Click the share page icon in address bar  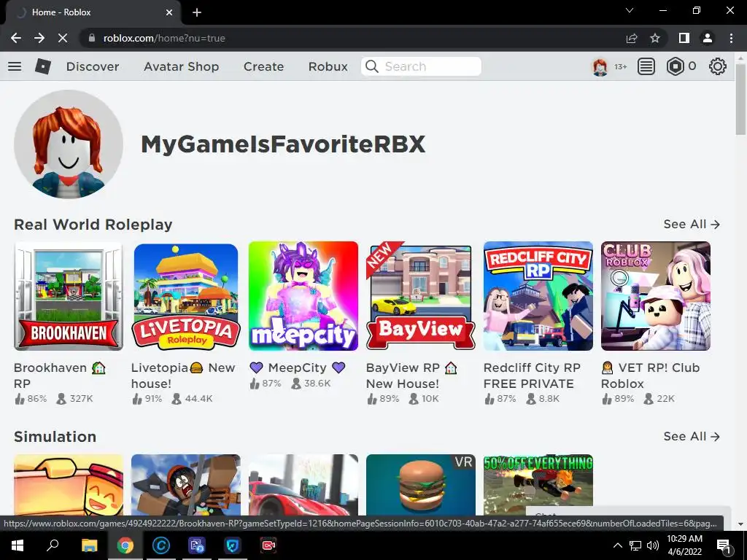(632, 38)
